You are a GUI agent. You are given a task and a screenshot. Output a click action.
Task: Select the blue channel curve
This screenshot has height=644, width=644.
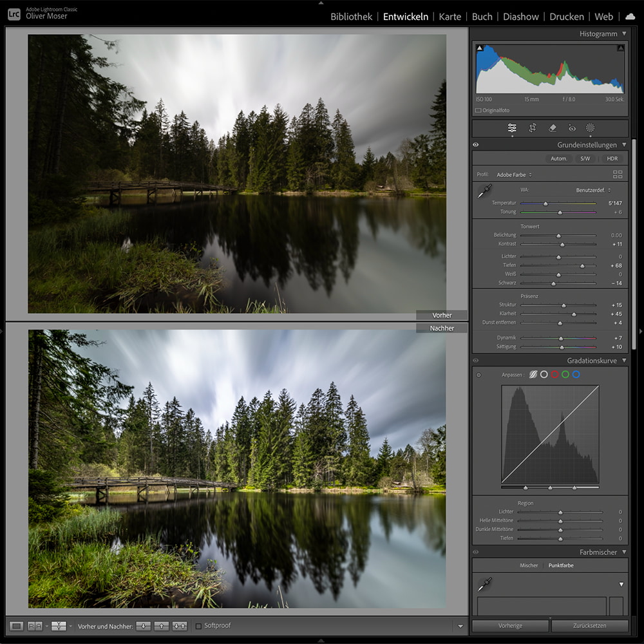pos(576,375)
